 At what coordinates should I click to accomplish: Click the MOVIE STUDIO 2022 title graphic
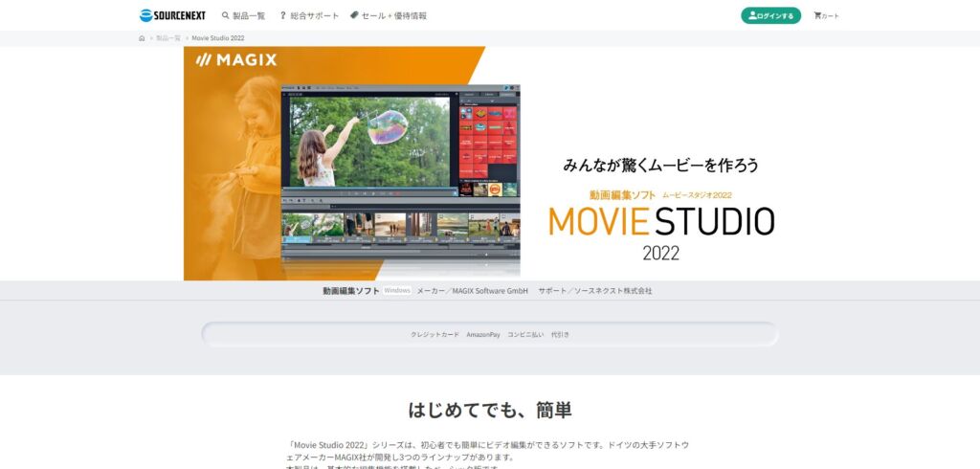pos(661,233)
